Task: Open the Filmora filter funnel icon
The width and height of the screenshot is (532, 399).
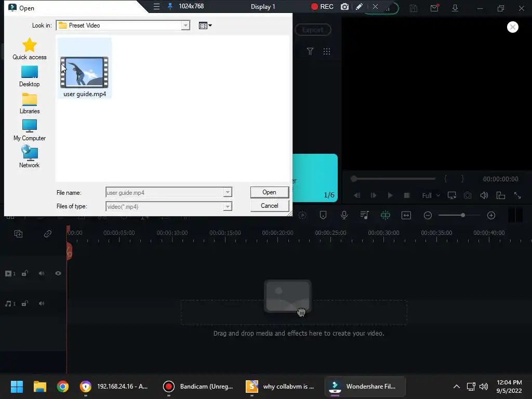Action: tap(310, 51)
